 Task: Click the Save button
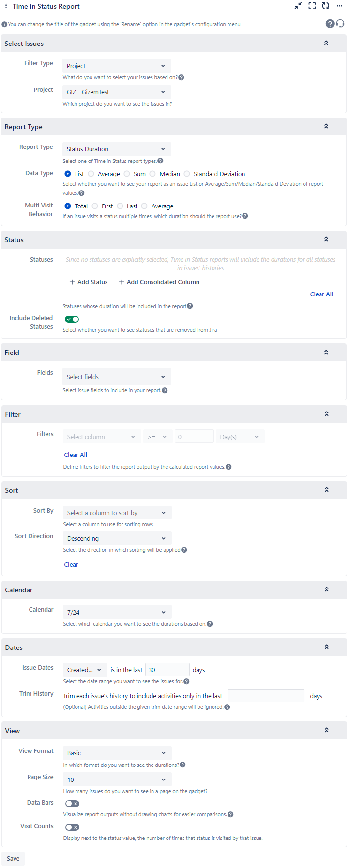point(13,859)
